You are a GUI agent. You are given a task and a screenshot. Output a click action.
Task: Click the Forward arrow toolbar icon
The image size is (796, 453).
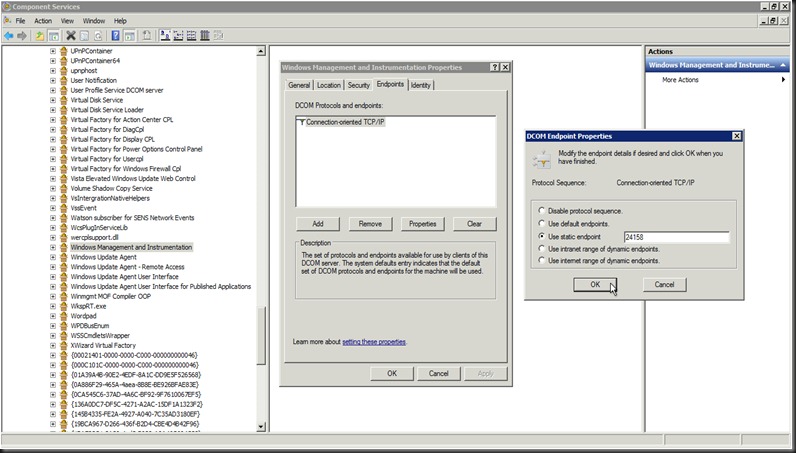pyautogui.click(x=22, y=36)
